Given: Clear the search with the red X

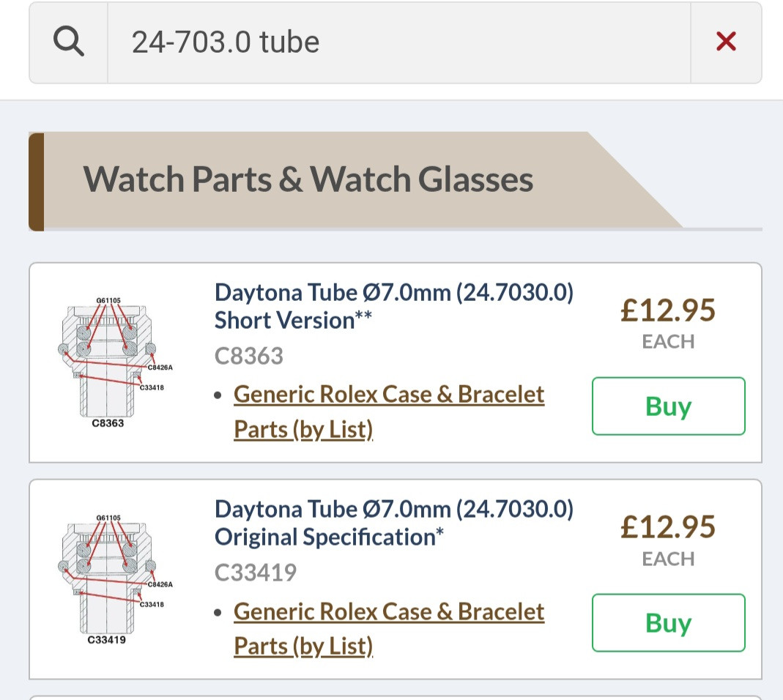Looking at the screenshot, I should 726,42.
